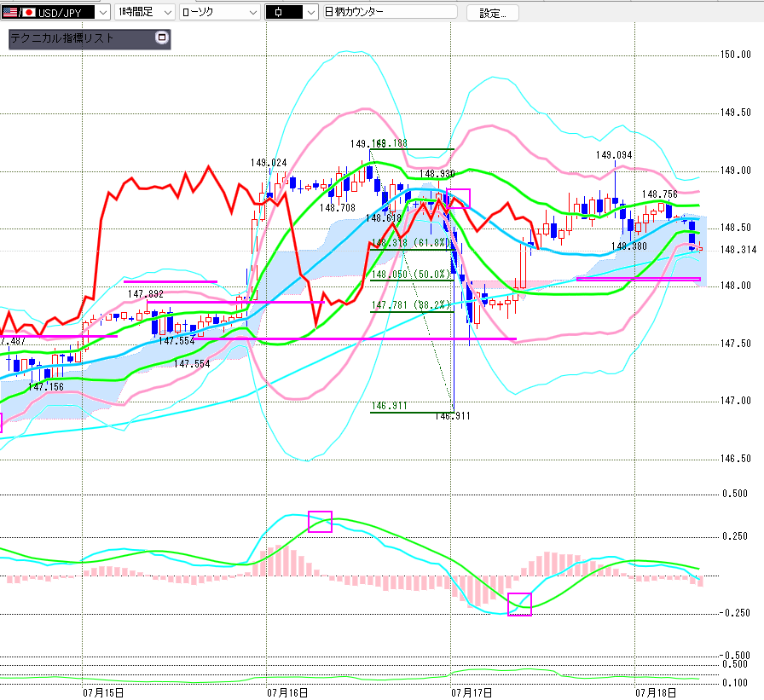This screenshot has height=700, width=764.
Task: Click the MACD -0.250 axis label
Action: coord(735,613)
